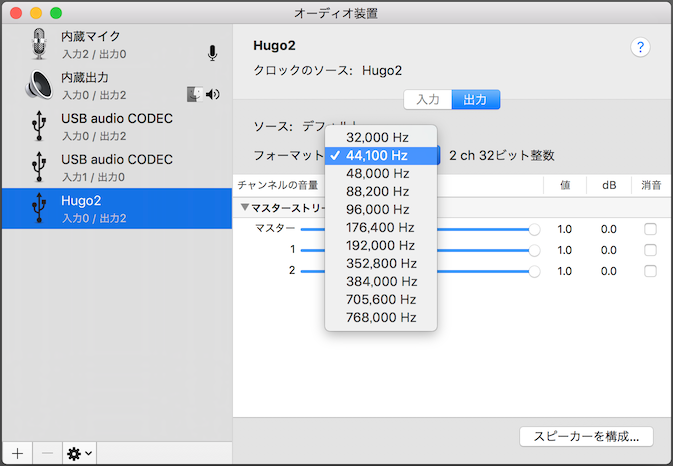Viewport: 673px width, 466px height.
Task: Click the マスター volume slider knob
Action: click(534, 229)
